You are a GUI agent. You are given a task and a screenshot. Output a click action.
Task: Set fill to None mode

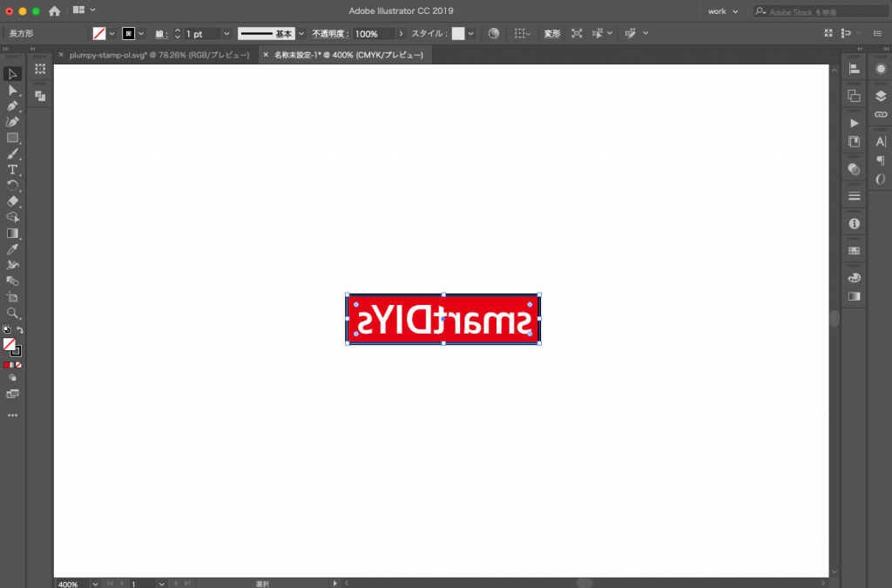19,365
